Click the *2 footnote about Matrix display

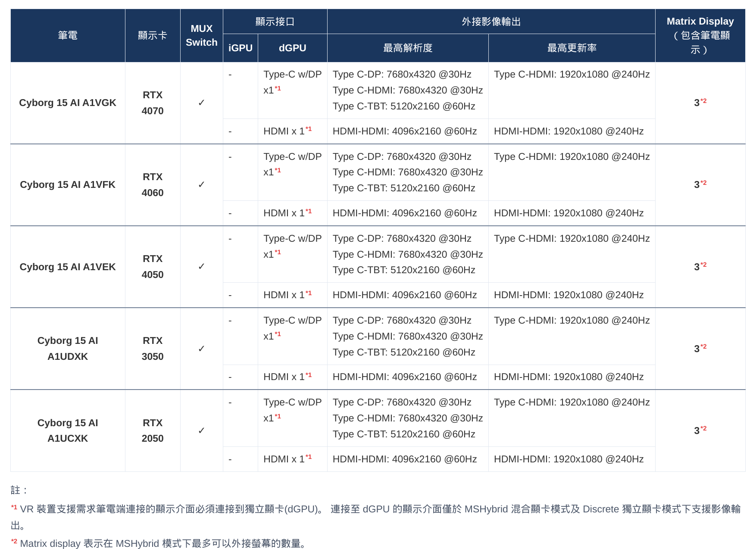(x=159, y=543)
